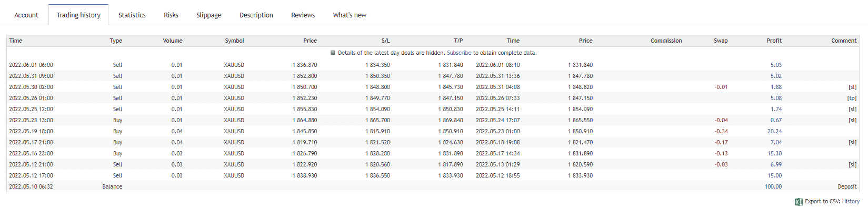Click the -0.17 swap value

tap(721, 142)
